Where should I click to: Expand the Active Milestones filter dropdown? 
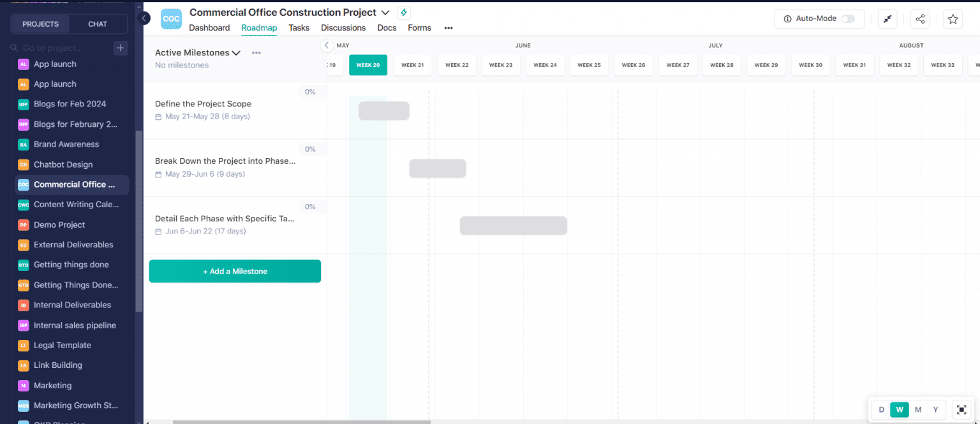pos(236,52)
